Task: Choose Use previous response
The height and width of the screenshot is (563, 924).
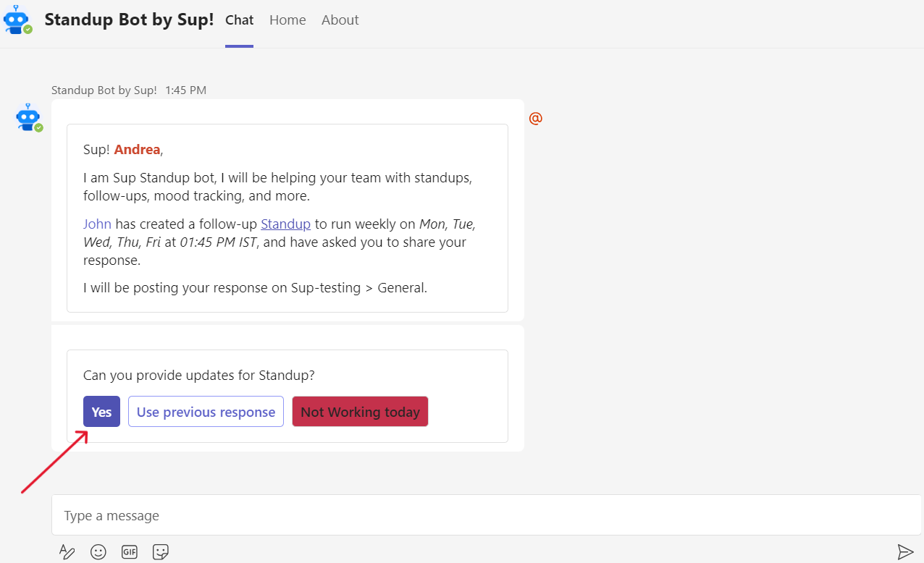Action: click(x=206, y=411)
